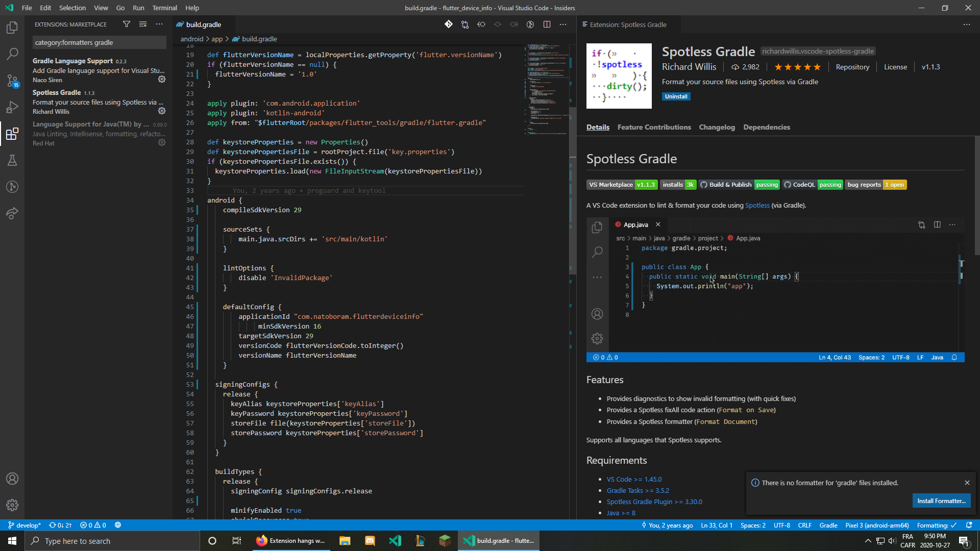Open the Accounts icon in the activity bar

(12, 479)
